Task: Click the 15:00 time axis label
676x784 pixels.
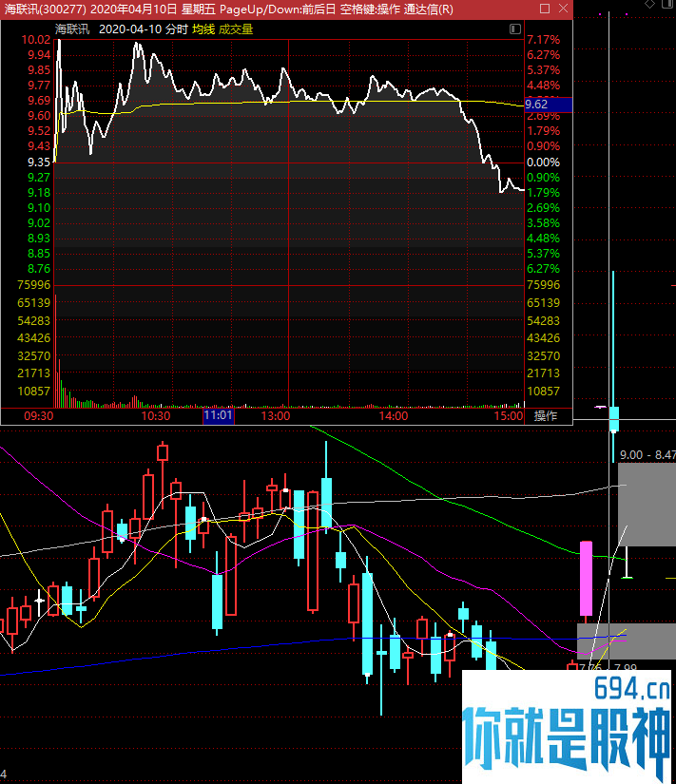Action: pyautogui.click(x=509, y=416)
